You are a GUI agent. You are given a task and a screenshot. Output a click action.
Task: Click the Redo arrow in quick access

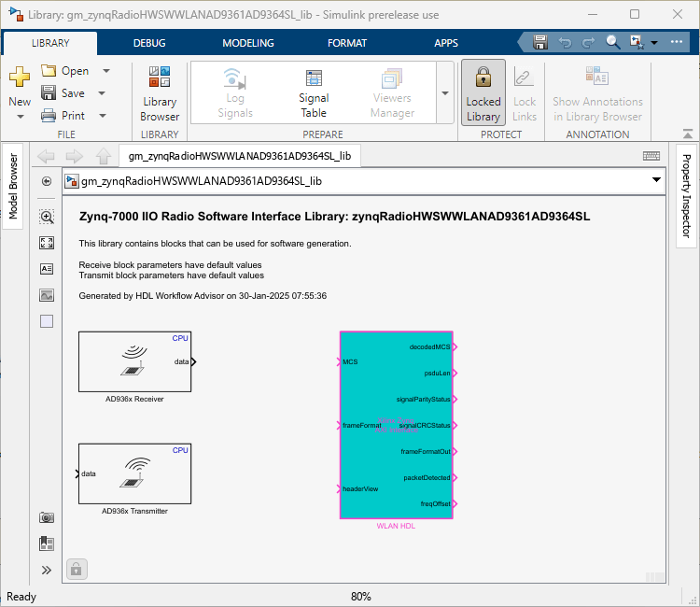tap(588, 43)
